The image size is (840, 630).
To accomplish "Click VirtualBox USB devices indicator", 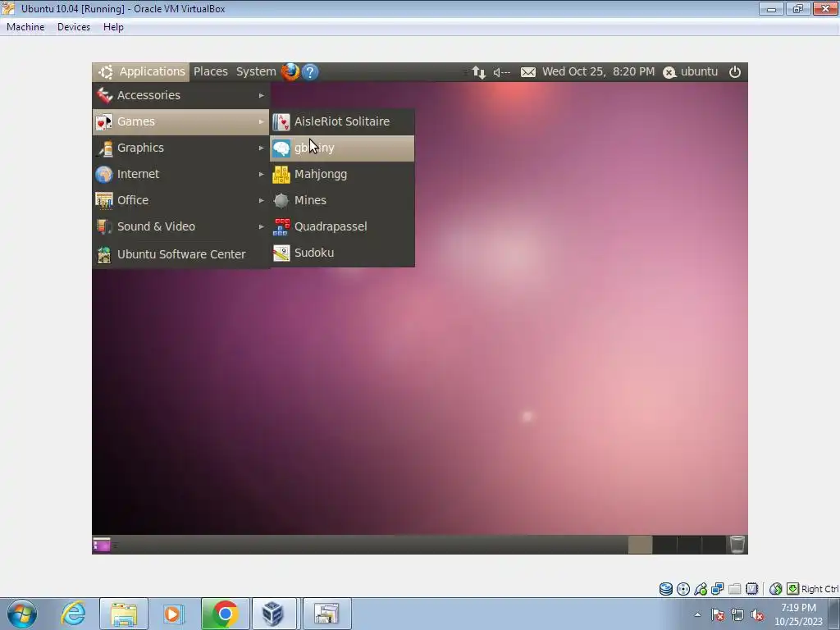I will coord(701,589).
